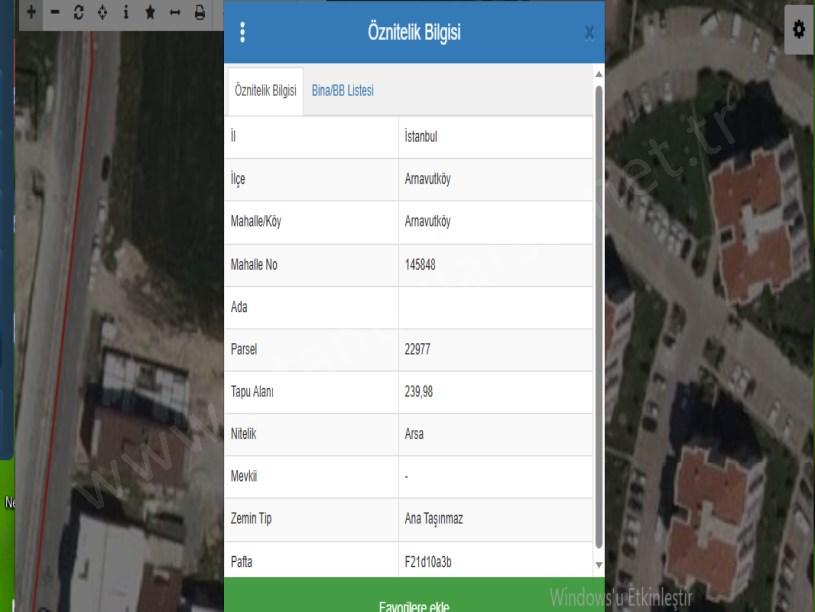Click the star favorites icon in toolbar
The image size is (815, 612).
(150, 13)
